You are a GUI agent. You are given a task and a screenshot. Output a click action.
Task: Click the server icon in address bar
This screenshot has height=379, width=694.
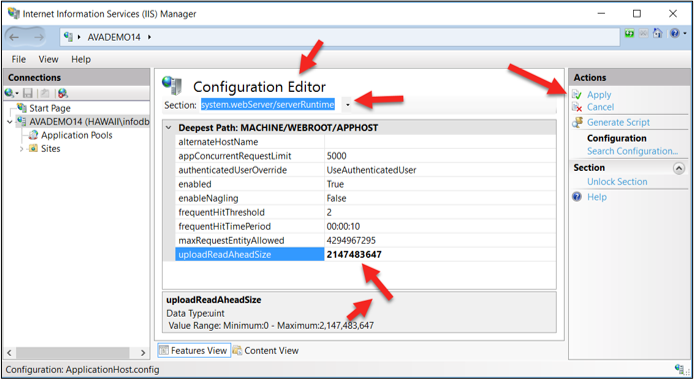(x=68, y=37)
